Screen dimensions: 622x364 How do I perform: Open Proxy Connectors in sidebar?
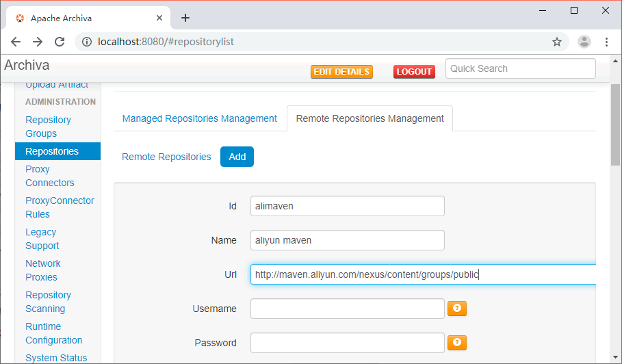point(49,176)
